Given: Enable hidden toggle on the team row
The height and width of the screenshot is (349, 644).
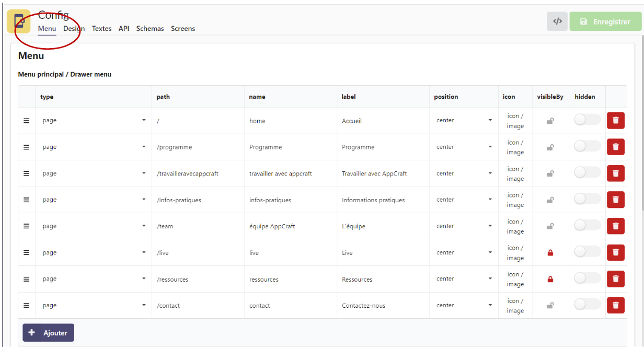Looking at the screenshot, I should 587,226.
